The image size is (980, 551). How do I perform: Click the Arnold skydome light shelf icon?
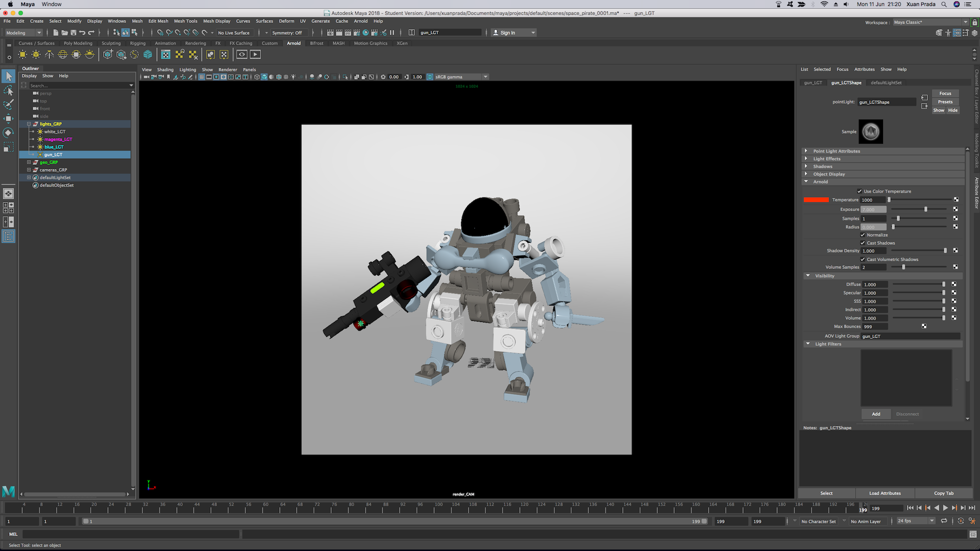(62, 54)
